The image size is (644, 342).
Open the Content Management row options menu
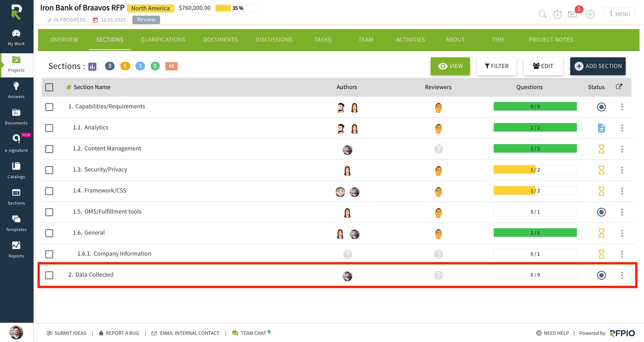click(622, 149)
